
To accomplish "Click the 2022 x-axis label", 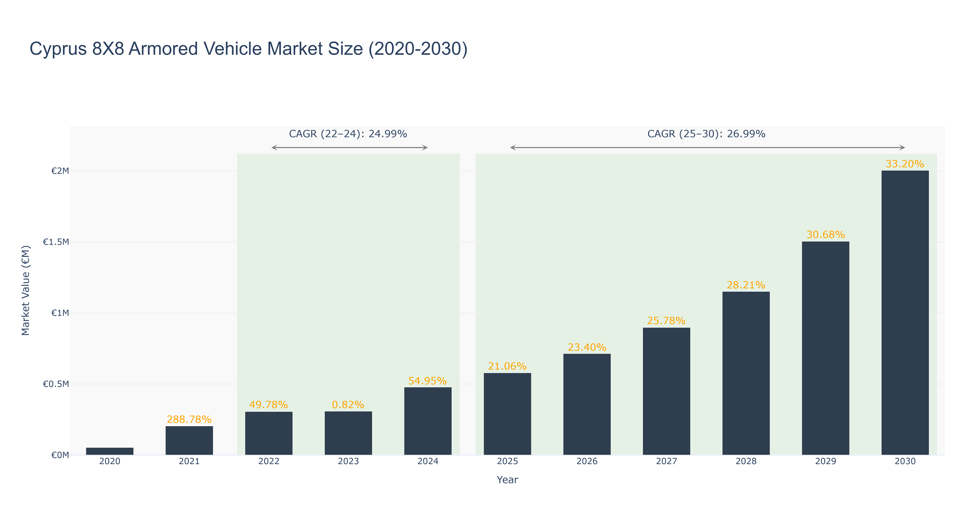I will 269,461.
